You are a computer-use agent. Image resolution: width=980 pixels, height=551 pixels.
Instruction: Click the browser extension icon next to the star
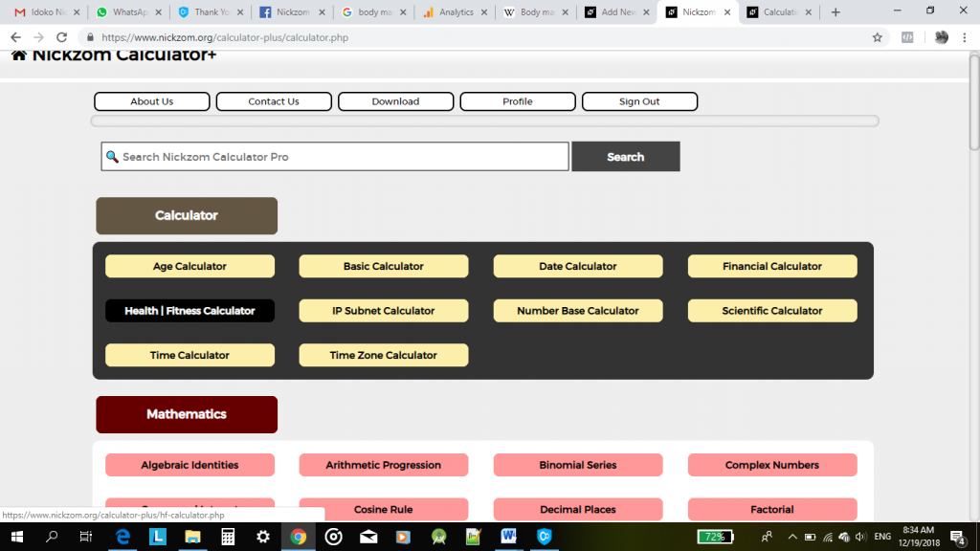pos(907,37)
